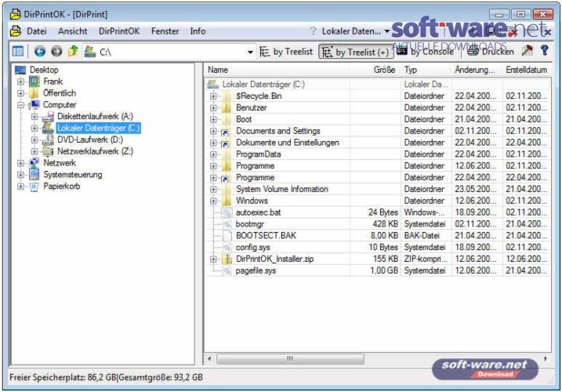This screenshot has height=392, width=562.
Task: Open the DirPrintOK menu
Action: click(x=119, y=31)
